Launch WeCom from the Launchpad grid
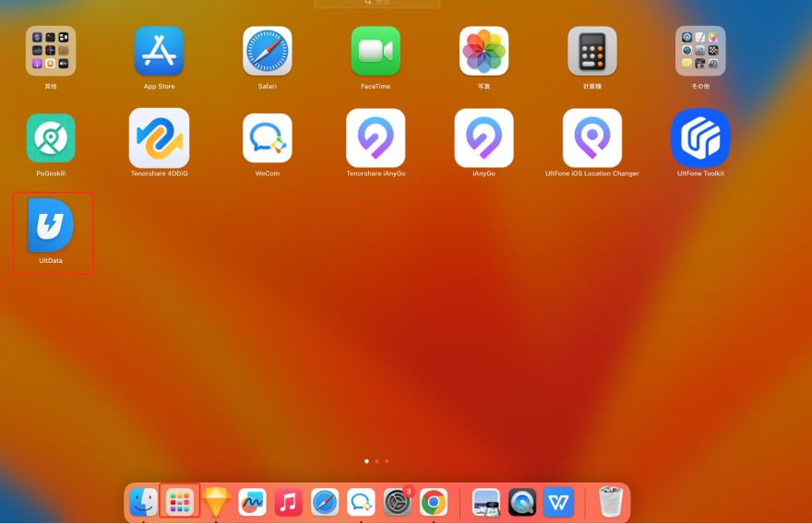The width and height of the screenshot is (812, 524). click(268, 138)
